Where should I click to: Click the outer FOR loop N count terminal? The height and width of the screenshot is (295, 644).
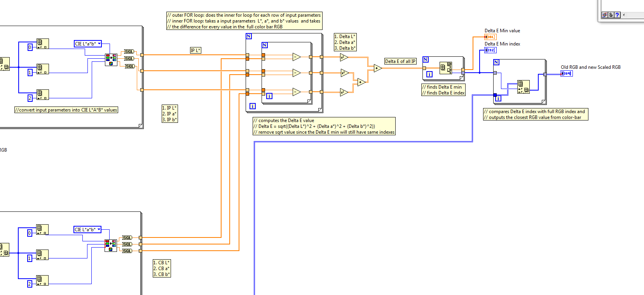249,36
